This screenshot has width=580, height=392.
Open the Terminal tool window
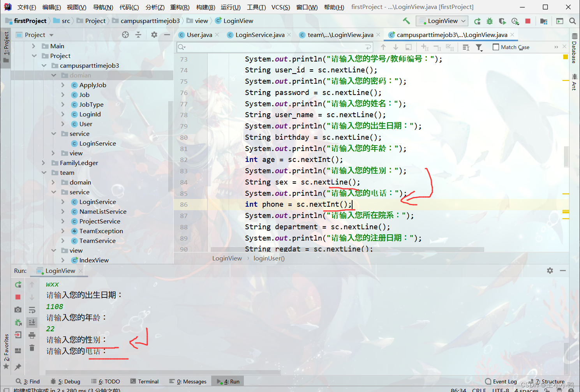145,381
